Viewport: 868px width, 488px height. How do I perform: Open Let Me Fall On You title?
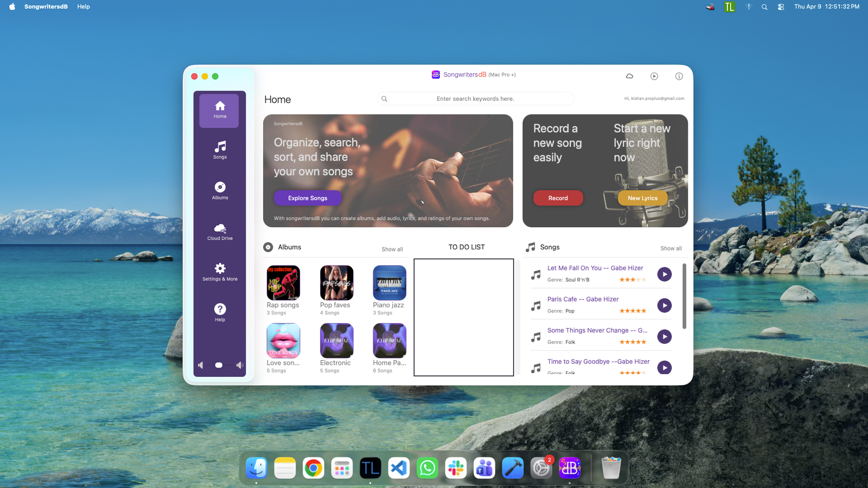click(x=595, y=268)
